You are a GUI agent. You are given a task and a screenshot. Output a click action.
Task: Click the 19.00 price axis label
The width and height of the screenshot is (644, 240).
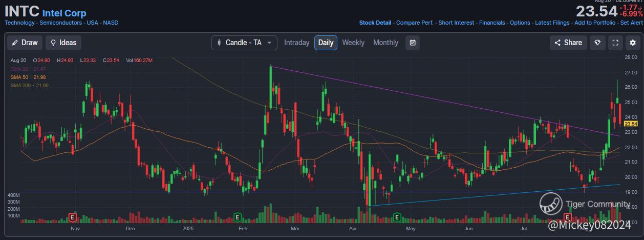pyautogui.click(x=631, y=192)
